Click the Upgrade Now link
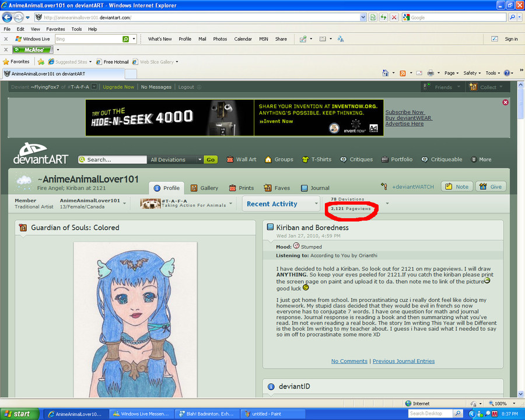Image resolution: width=525 pixels, height=420 pixels. click(118, 87)
